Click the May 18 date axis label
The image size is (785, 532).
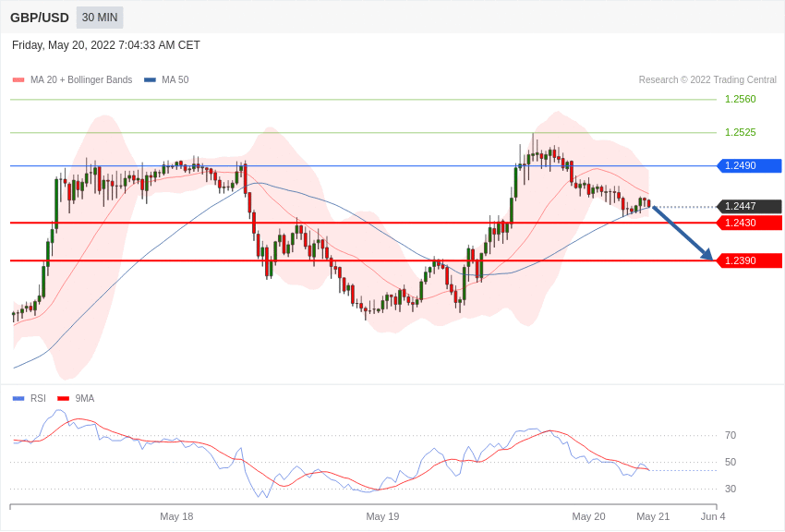(x=176, y=516)
